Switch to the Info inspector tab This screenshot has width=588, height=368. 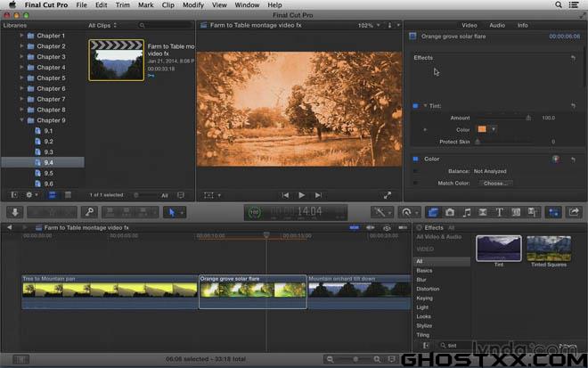tap(522, 25)
